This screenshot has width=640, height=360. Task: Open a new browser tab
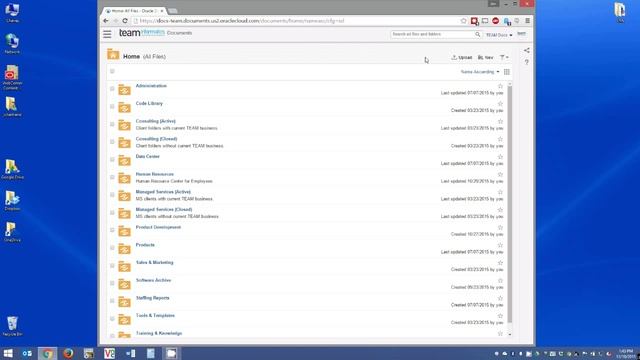point(173,11)
